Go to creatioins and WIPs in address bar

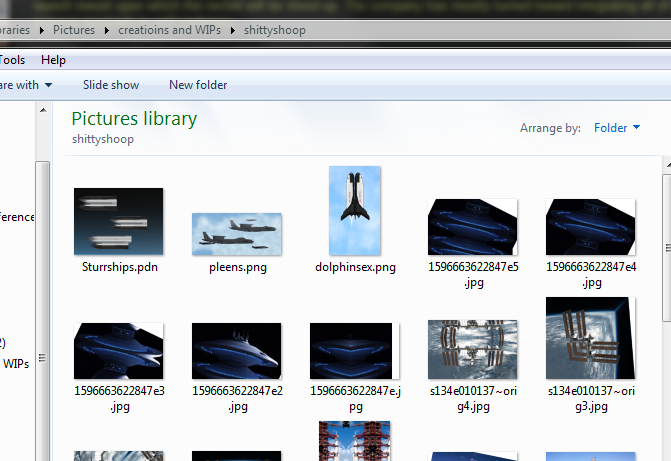tap(169, 30)
